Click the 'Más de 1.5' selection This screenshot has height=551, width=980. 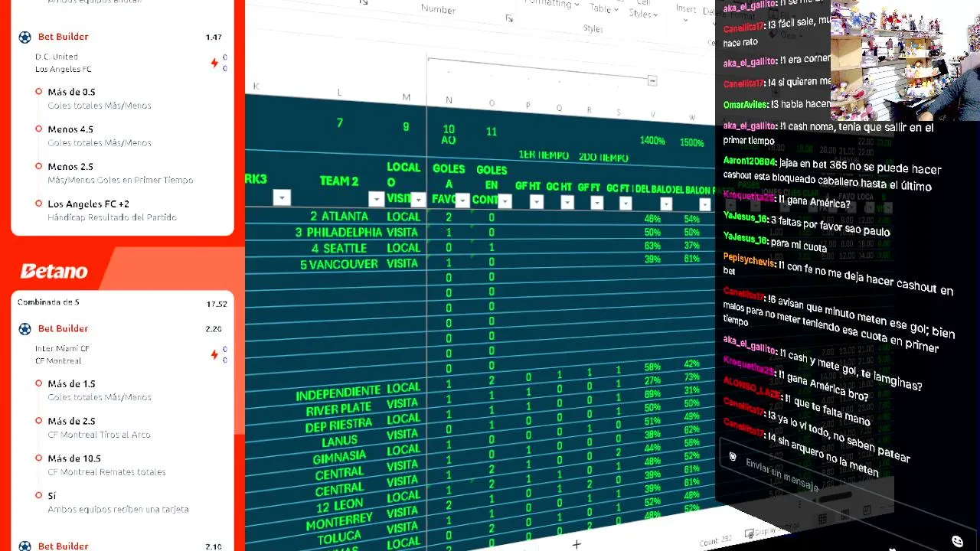pos(71,384)
